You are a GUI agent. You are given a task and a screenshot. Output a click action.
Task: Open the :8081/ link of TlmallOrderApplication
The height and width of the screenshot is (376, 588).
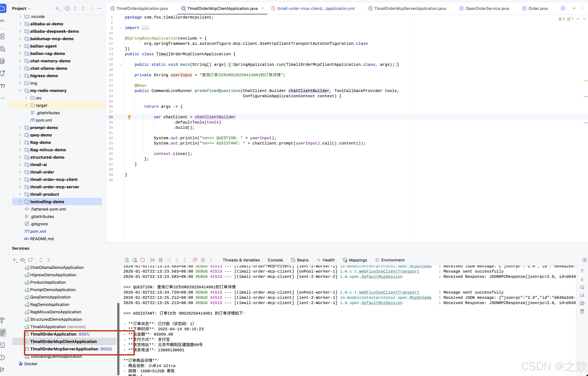[83, 334]
